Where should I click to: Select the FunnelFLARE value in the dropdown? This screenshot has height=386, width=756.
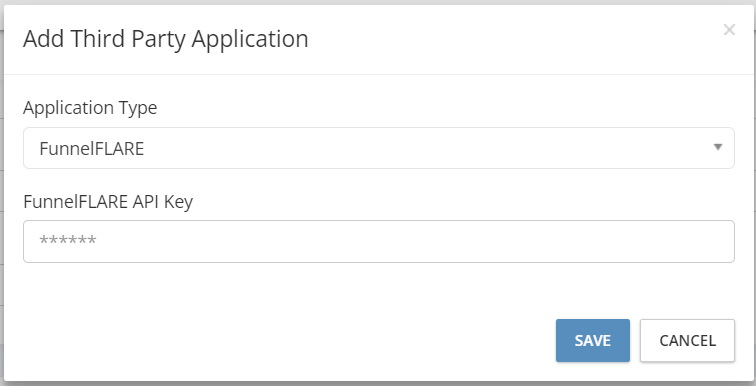[92, 148]
